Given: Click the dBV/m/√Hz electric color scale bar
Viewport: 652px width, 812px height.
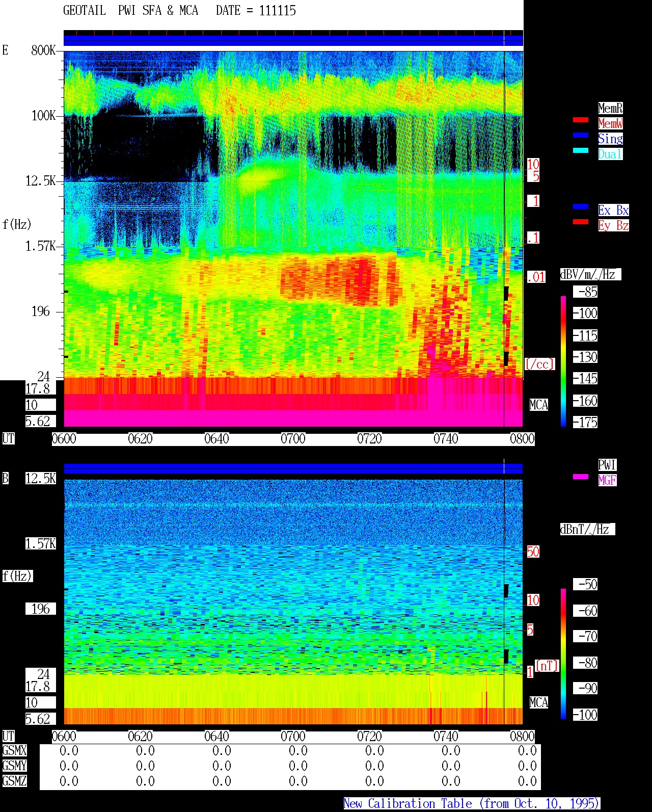Looking at the screenshot, I should click(x=563, y=361).
